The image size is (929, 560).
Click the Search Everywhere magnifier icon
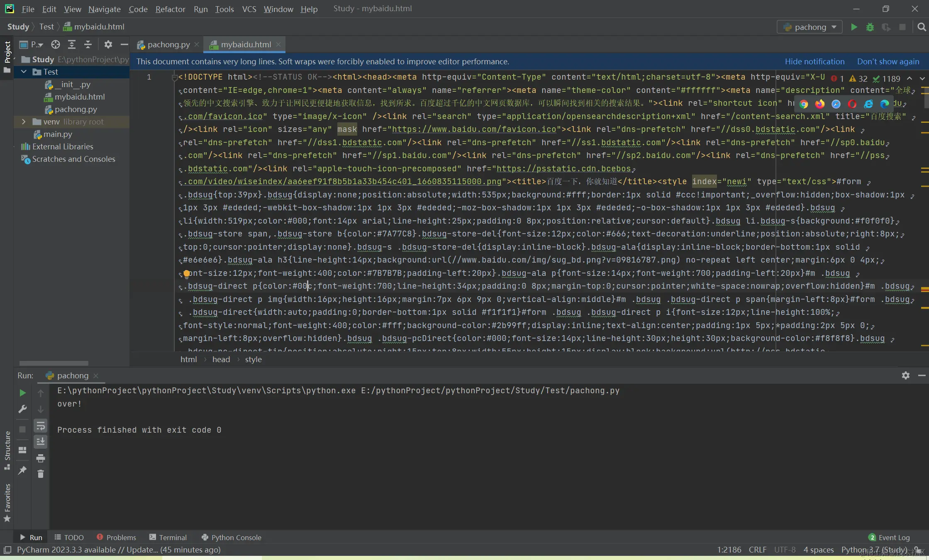(922, 27)
